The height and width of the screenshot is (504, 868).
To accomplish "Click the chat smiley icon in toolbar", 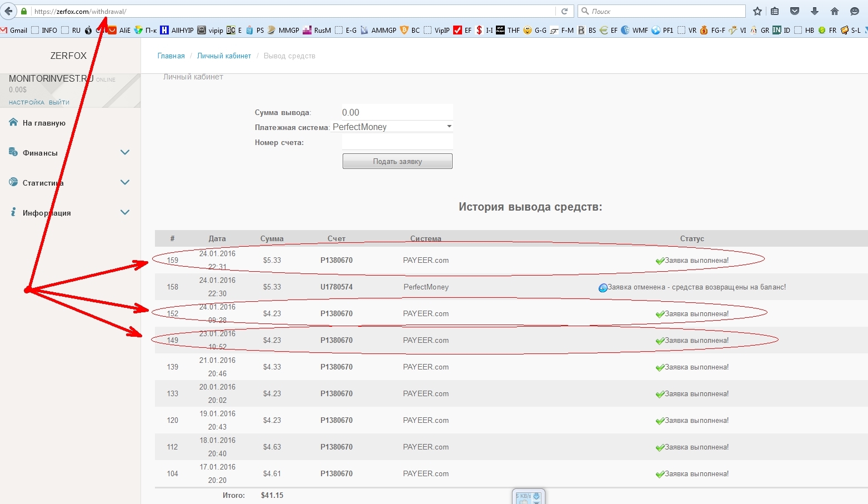I will pyautogui.click(x=855, y=11).
